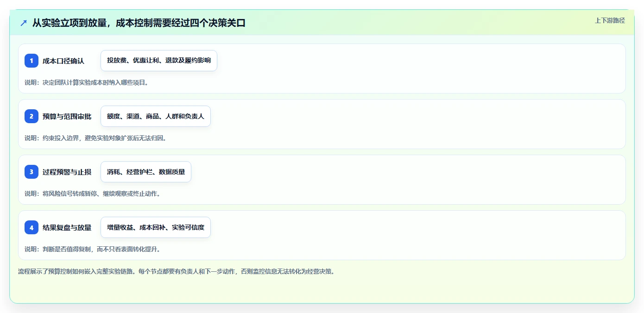Click the 成本口径确认 step title
644x313 pixels.
[63, 61]
